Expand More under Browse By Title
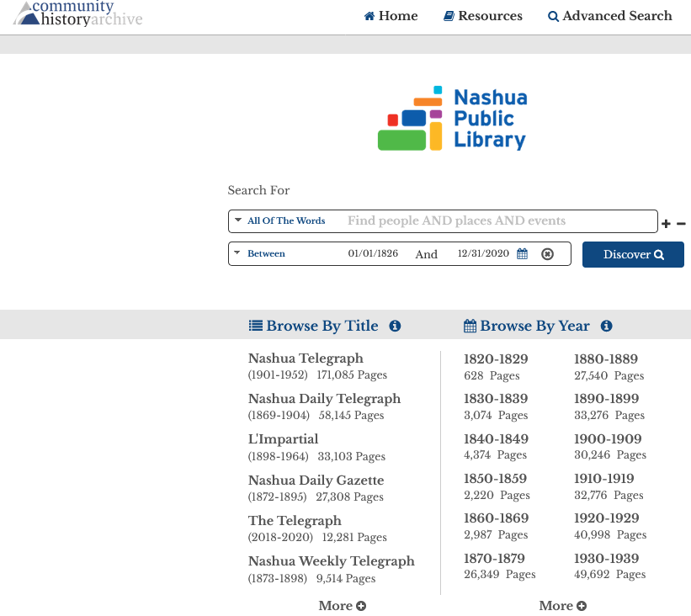The image size is (691, 616). [342, 605]
